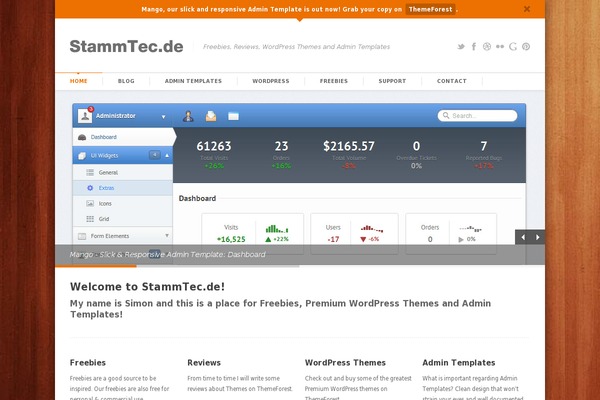The width and height of the screenshot is (600, 400).
Task: Click the UI Widgets count badge
Action: pos(155,155)
